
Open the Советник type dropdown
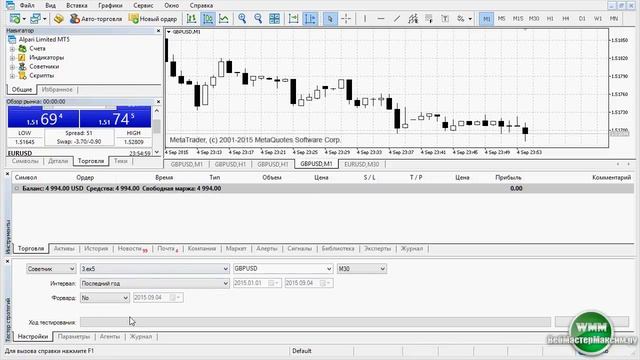pyautogui.click(x=51, y=269)
